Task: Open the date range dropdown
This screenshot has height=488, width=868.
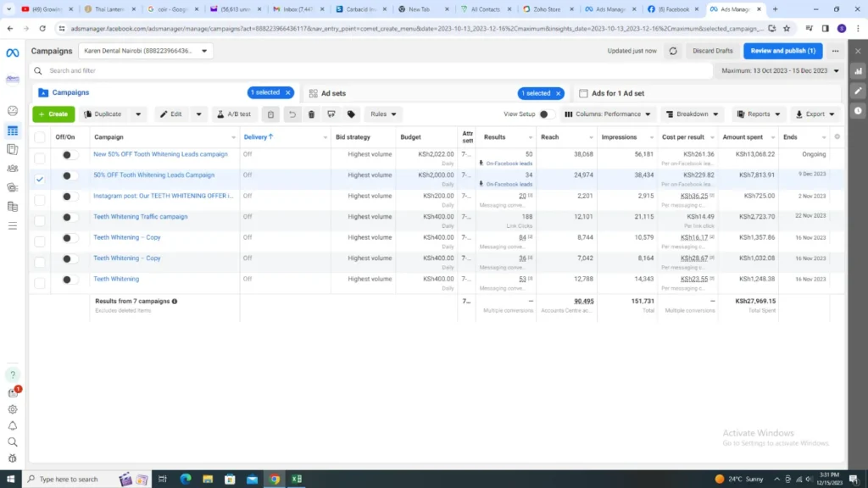Action: tap(780, 71)
